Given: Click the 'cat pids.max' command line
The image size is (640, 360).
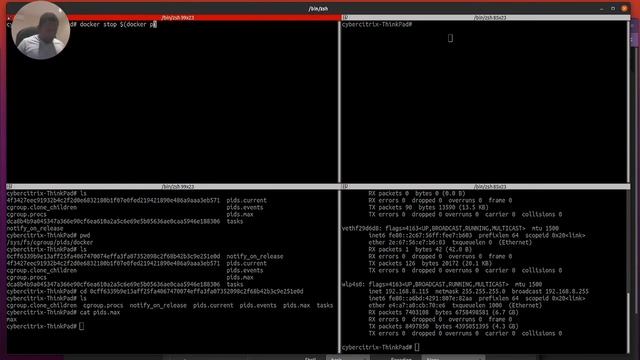Looking at the screenshot, I should pos(63,312).
